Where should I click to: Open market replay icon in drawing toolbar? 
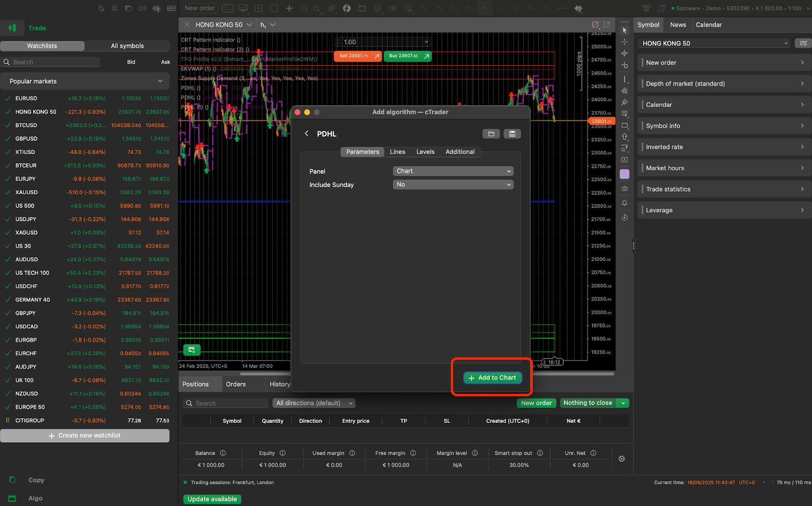[625, 218]
